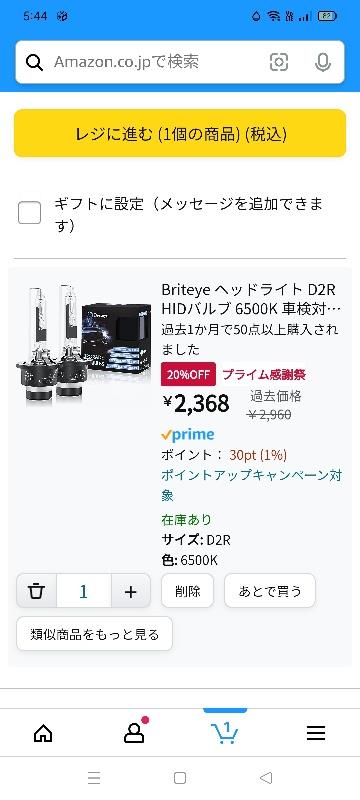This screenshot has height=800, width=360.
Task: Tap the microphone voice search icon
Action: [322, 62]
